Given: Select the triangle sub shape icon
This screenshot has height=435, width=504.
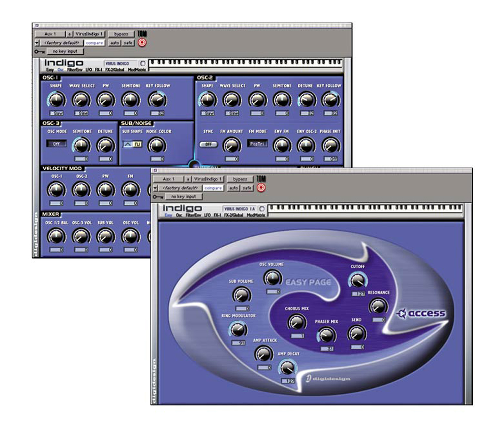Looking at the screenshot, I should pos(128,144).
